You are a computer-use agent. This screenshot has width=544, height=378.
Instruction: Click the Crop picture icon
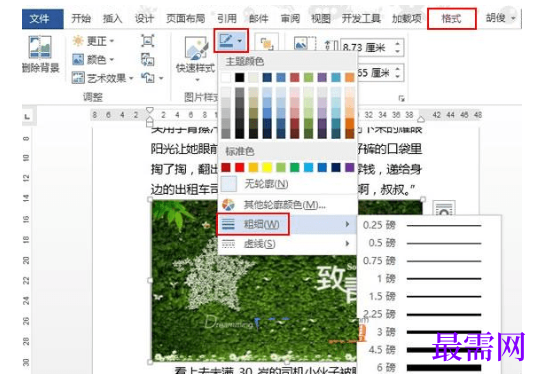[304, 44]
